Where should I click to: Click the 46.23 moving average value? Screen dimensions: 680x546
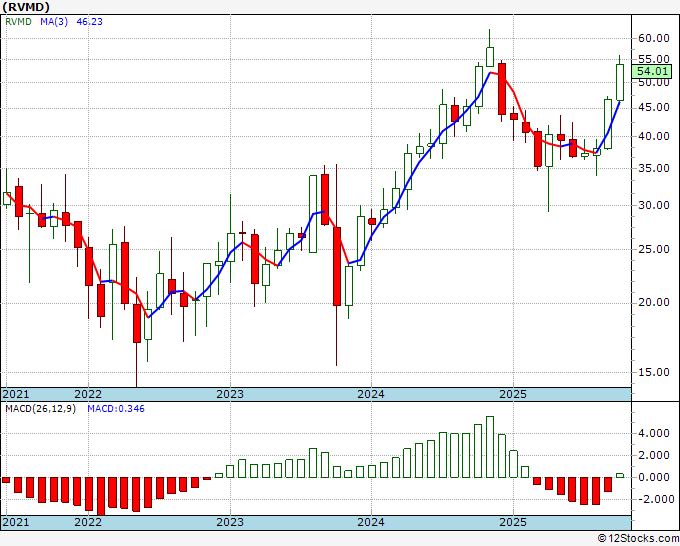click(x=89, y=22)
